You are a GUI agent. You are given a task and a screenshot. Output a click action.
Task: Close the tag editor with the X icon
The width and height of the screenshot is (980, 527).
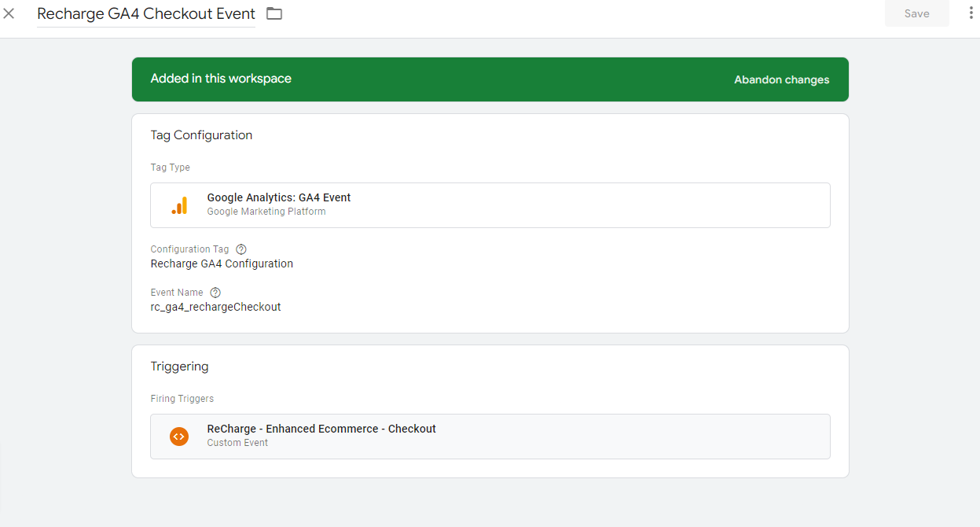click(9, 13)
